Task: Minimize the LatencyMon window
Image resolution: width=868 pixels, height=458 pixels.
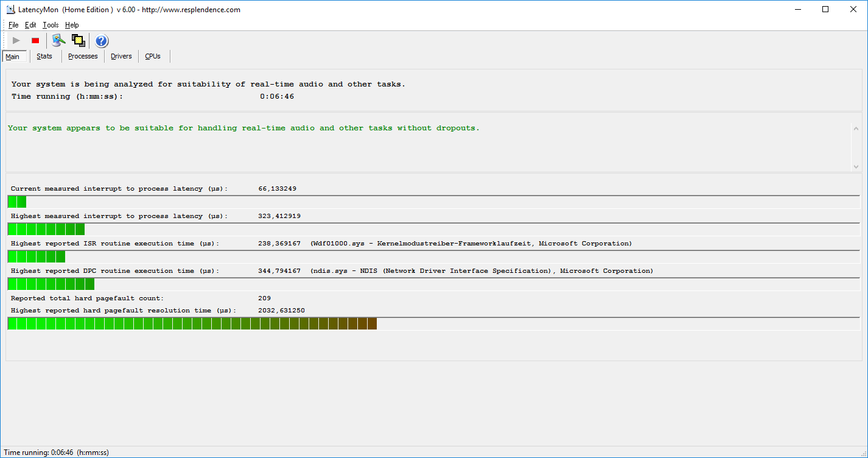Action: tap(798, 9)
